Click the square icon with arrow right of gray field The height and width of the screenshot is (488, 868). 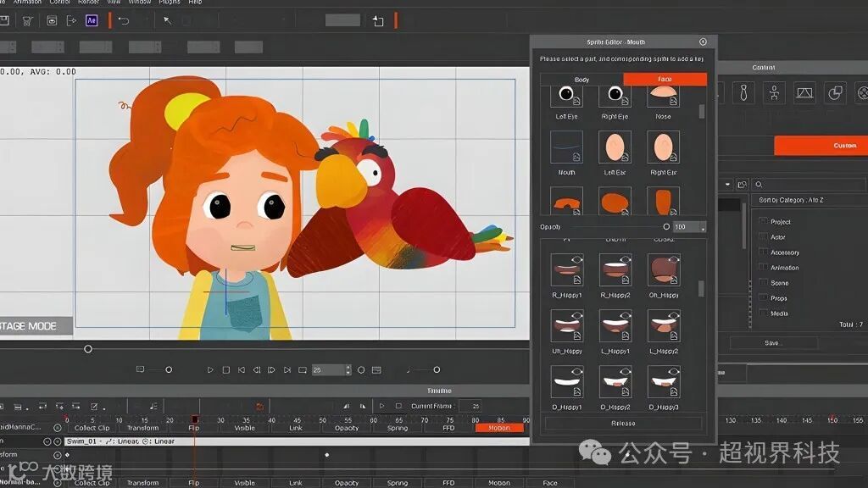click(378, 21)
